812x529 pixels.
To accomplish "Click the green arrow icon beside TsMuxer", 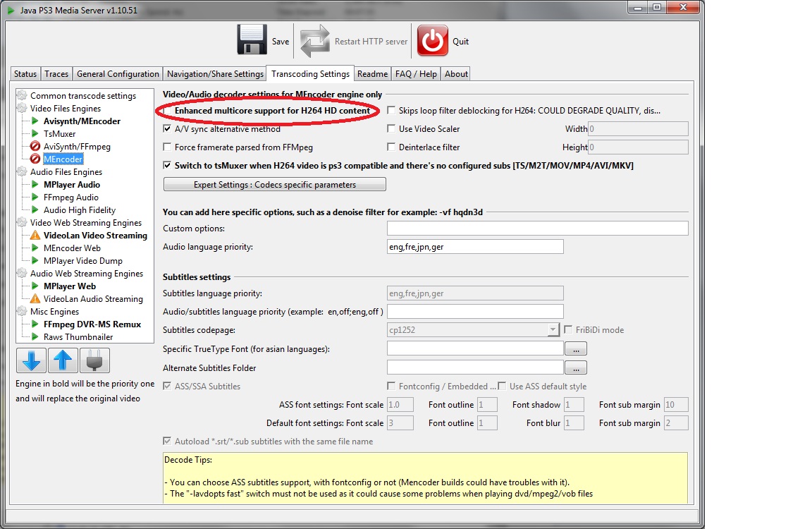I will coord(35,134).
